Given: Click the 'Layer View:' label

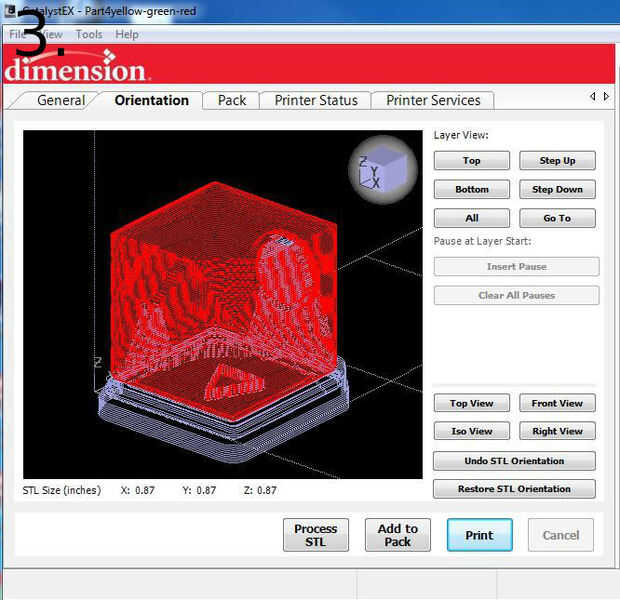Looking at the screenshot, I should coord(461,135).
